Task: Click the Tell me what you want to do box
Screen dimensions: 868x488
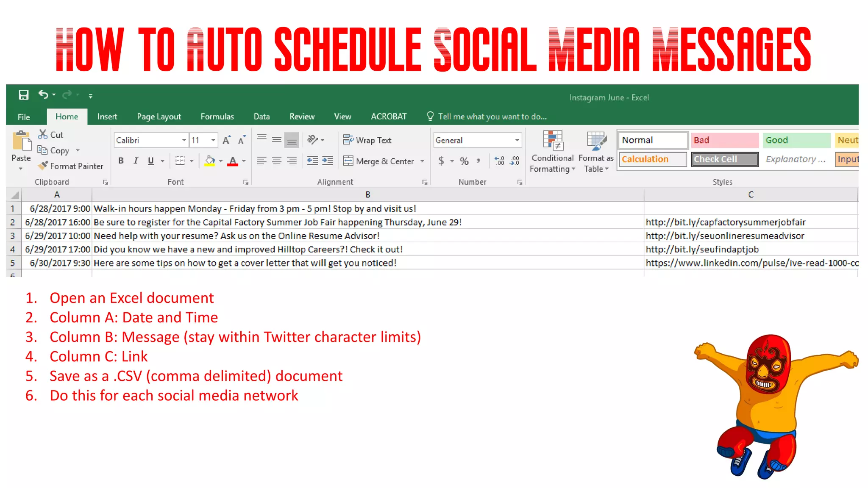Action: coord(487,116)
